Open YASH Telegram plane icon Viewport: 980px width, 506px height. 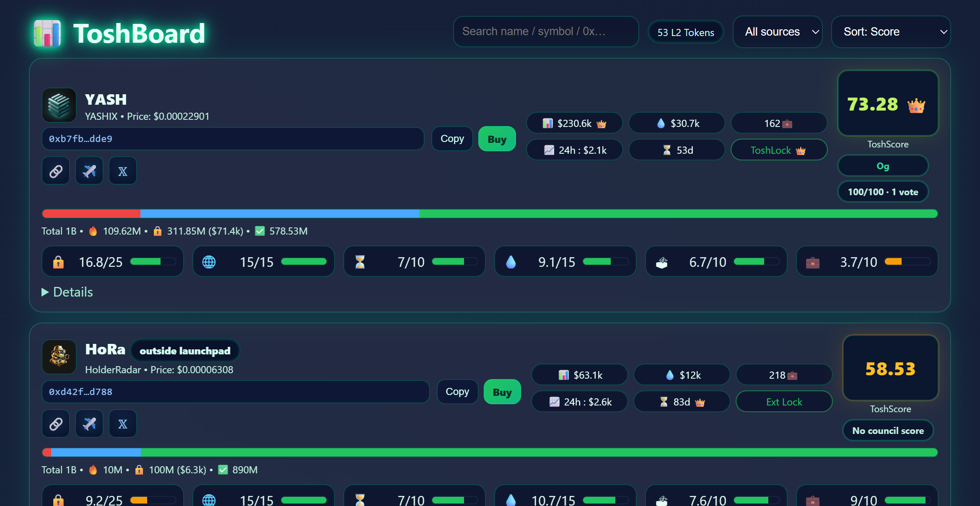tap(89, 171)
